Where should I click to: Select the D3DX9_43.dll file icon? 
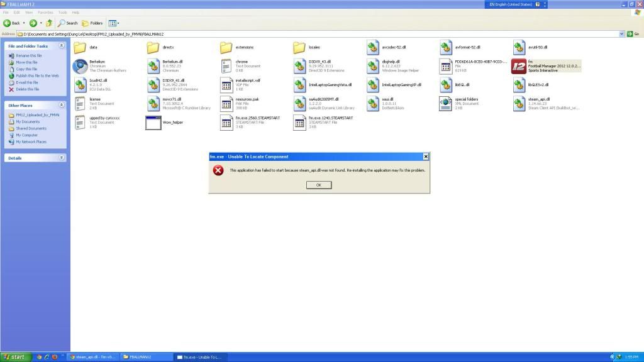tap(299, 66)
